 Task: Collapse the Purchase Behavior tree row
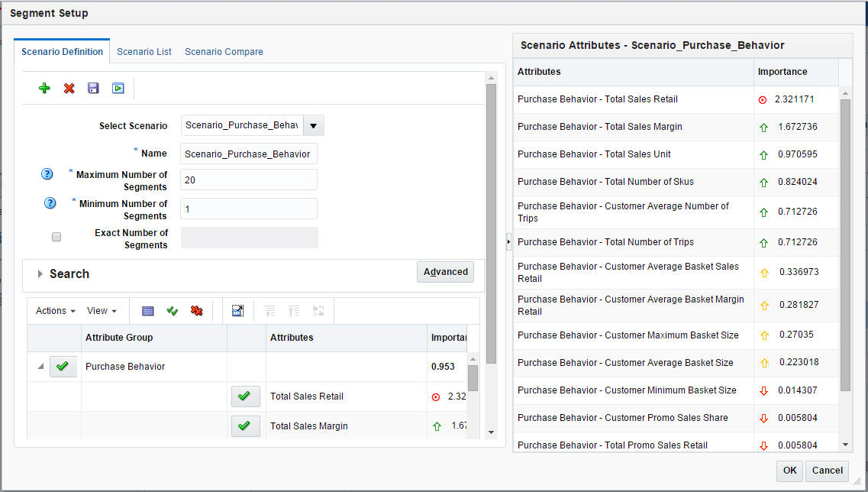click(x=40, y=366)
